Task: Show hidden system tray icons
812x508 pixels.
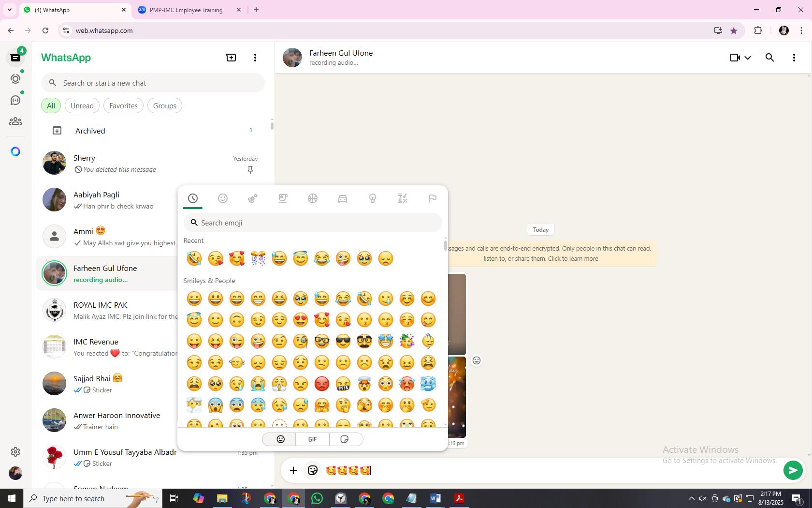Action: (691, 498)
